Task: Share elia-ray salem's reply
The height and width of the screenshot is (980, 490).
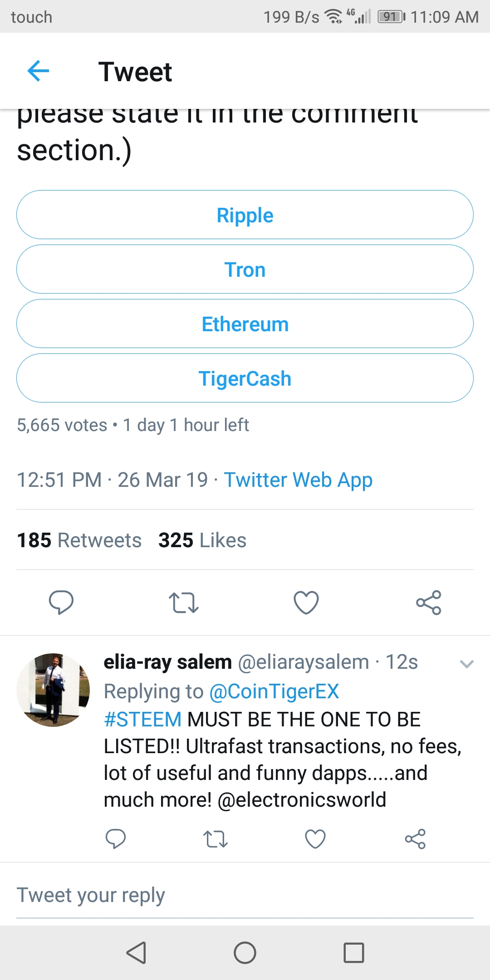Action: click(x=415, y=839)
